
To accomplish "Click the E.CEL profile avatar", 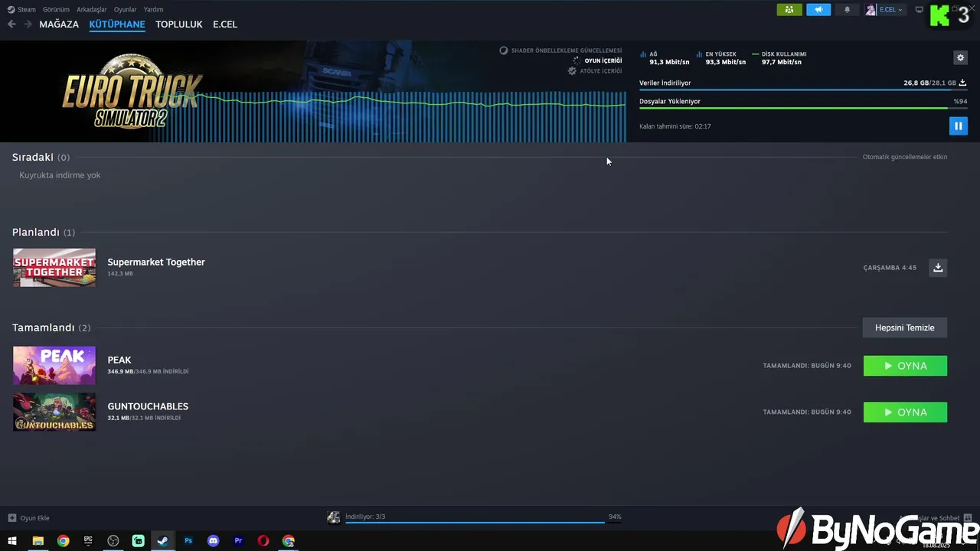I will pos(871,10).
